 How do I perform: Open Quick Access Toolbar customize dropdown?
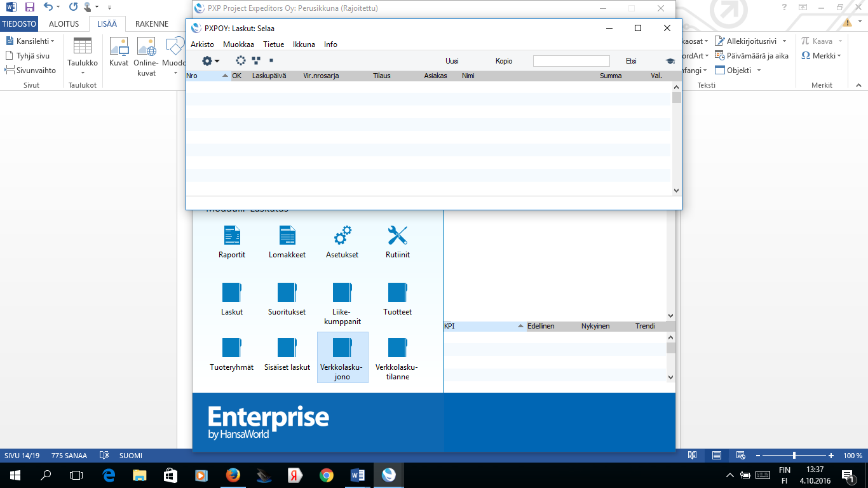pos(109,8)
